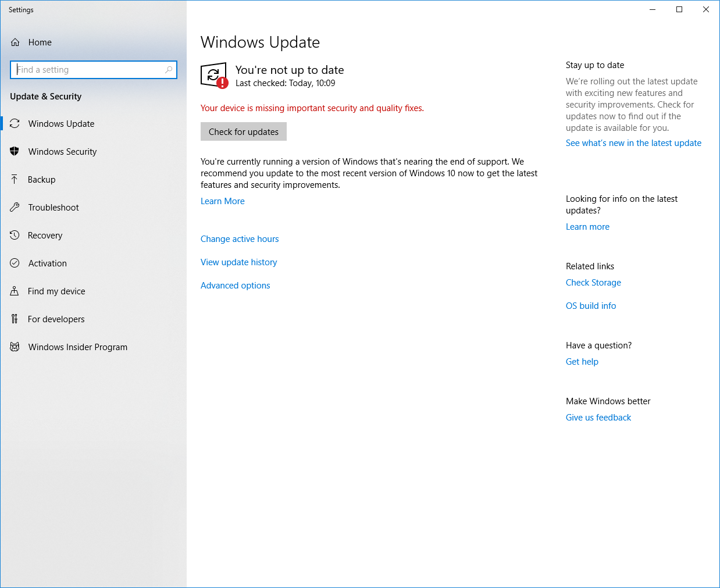This screenshot has width=720, height=588.
Task: Click the Troubleshoot wrench icon
Action: tap(15, 208)
